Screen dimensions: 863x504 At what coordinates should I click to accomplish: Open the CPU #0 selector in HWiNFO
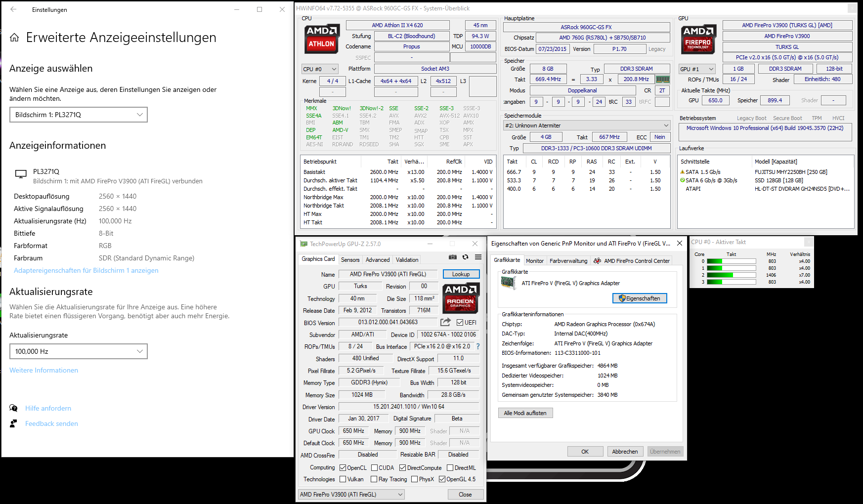(x=320, y=69)
